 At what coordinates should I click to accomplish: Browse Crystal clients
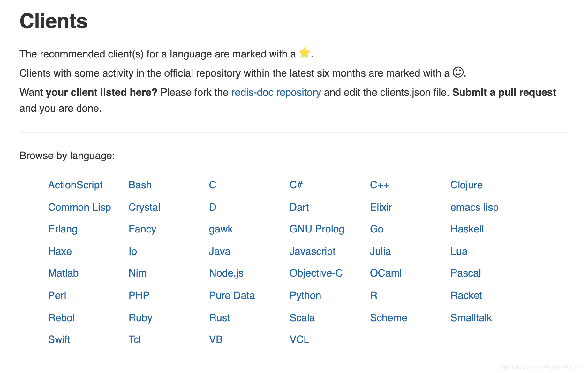click(x=144, y=207)
